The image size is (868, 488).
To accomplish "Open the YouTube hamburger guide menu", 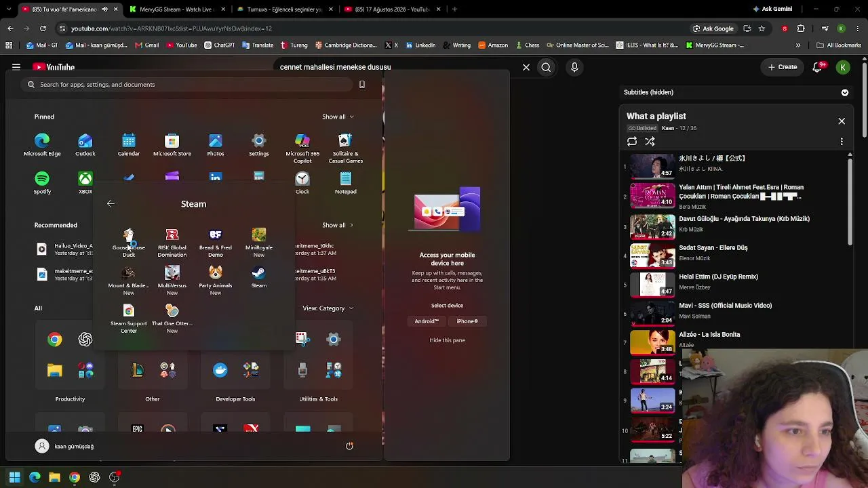I will click(x=16, y=67).
